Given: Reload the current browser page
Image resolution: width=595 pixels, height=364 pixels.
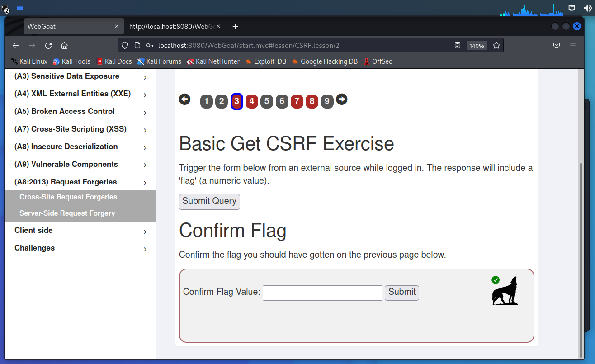Looking at the screenshot, I should (x=48, y=46).
